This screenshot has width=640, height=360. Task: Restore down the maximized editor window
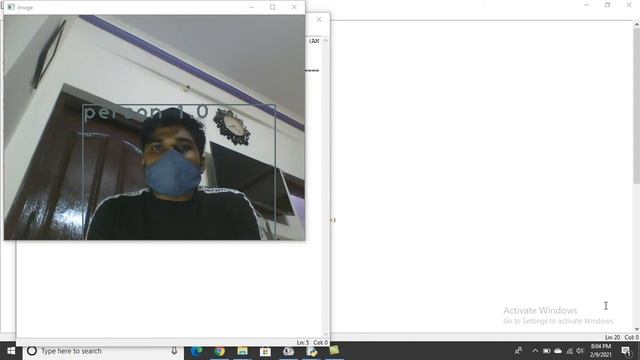click(608, 5)
